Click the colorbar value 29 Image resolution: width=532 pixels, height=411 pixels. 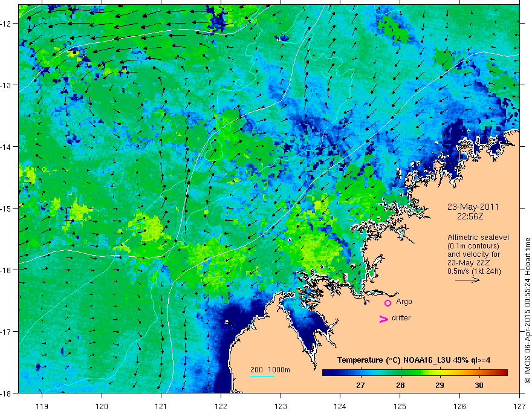pyautogui.click(x=440, y=385)
